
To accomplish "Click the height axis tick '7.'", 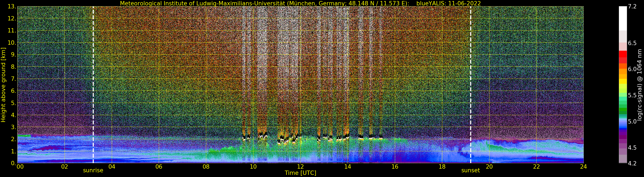I will 14,79.
